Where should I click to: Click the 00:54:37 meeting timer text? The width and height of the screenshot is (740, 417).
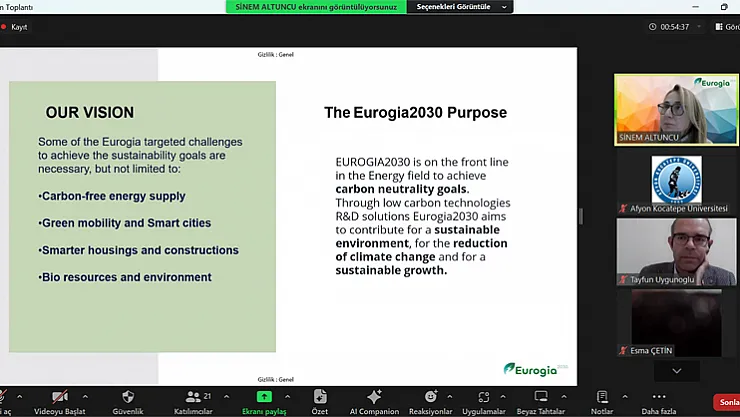pyautogui.click(x=674, y=27)
